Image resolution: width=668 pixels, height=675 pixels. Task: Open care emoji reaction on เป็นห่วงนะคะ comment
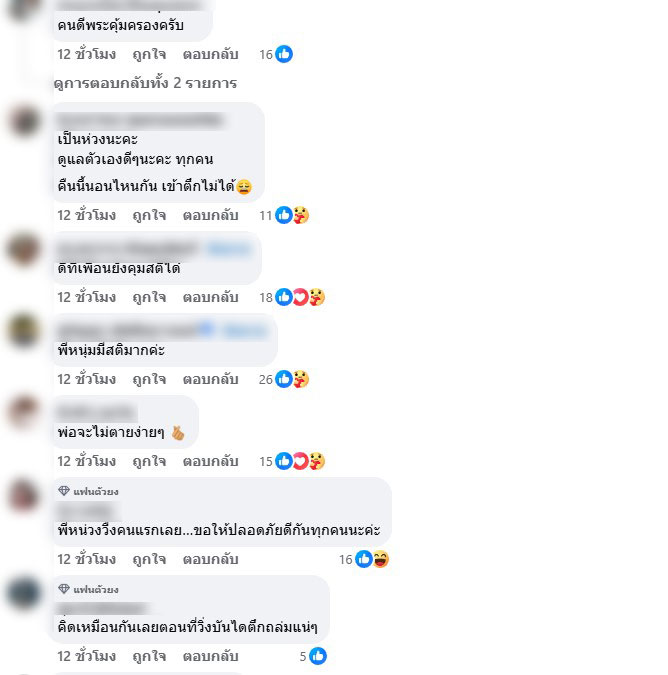[301, 215]
